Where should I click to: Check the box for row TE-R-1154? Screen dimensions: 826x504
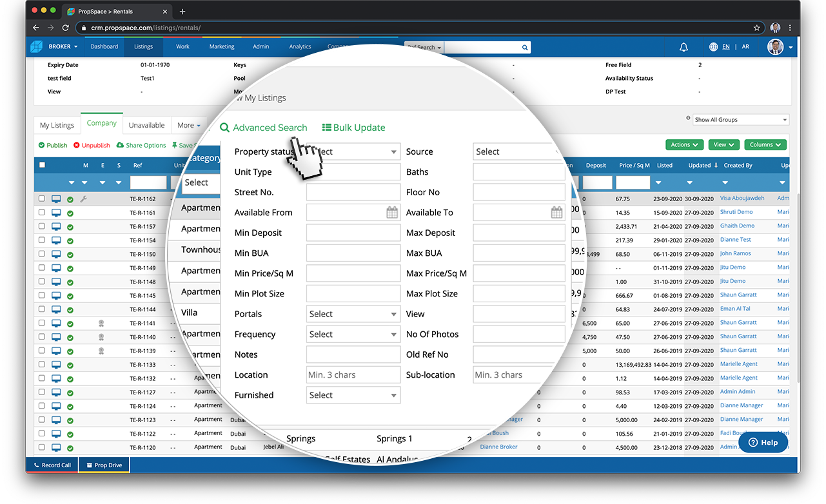42,240
